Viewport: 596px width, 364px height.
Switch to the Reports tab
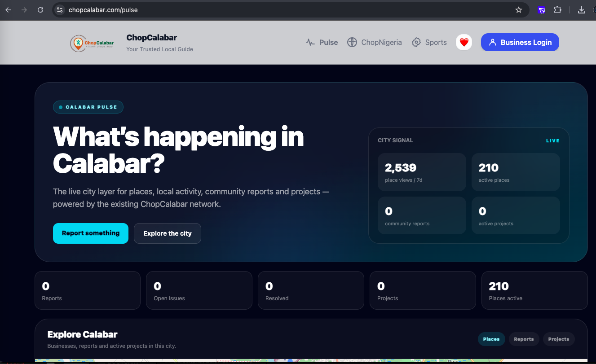click(524, 339)
